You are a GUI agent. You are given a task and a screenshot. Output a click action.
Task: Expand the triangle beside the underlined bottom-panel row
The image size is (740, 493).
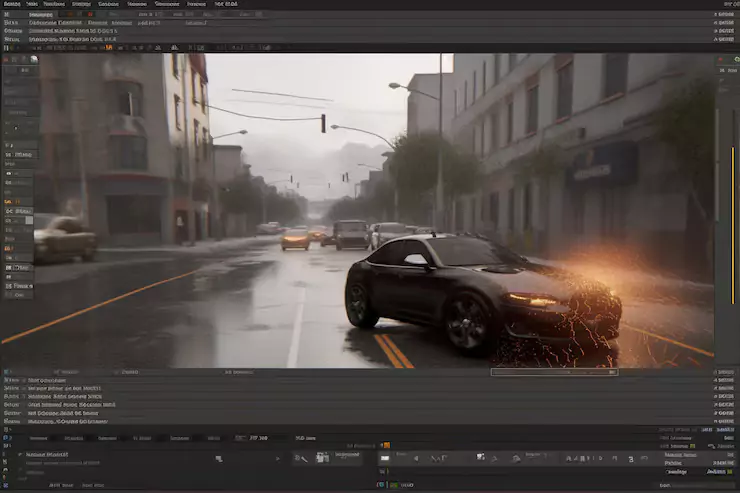pyautogui.click(x=20, y=455)
